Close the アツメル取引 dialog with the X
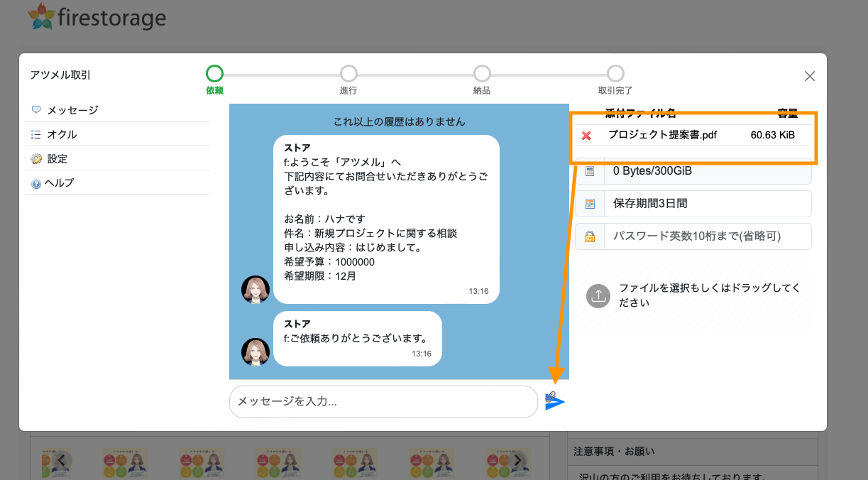Screen dimensions: 868x480 (x=810, y=76)
